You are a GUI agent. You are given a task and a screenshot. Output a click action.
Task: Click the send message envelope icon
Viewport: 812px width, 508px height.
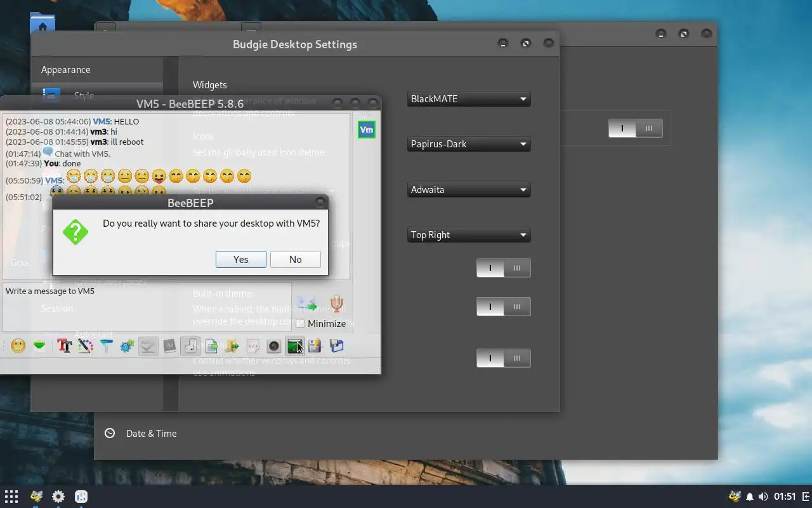tap(307, 304)
